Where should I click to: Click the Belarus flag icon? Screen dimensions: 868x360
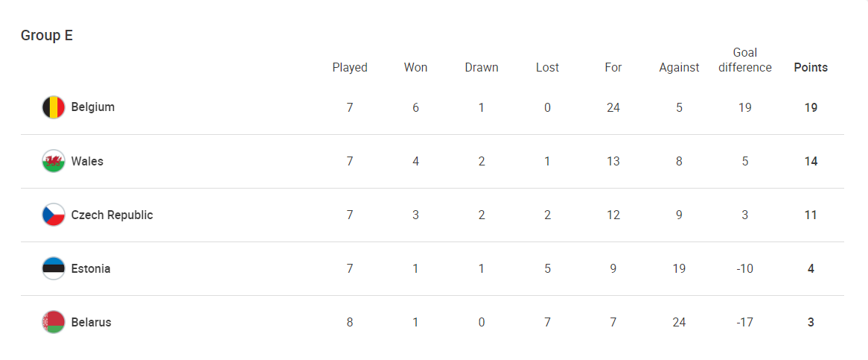coord(54,322)
